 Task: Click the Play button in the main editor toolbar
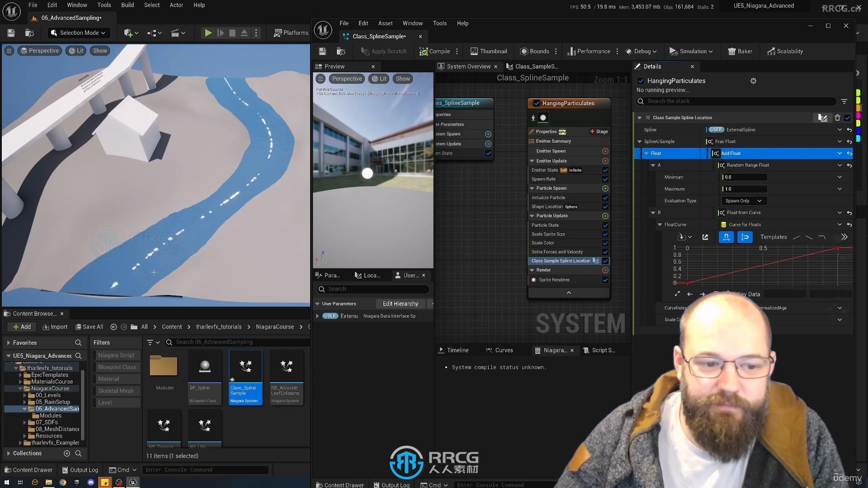coord(208,33)
